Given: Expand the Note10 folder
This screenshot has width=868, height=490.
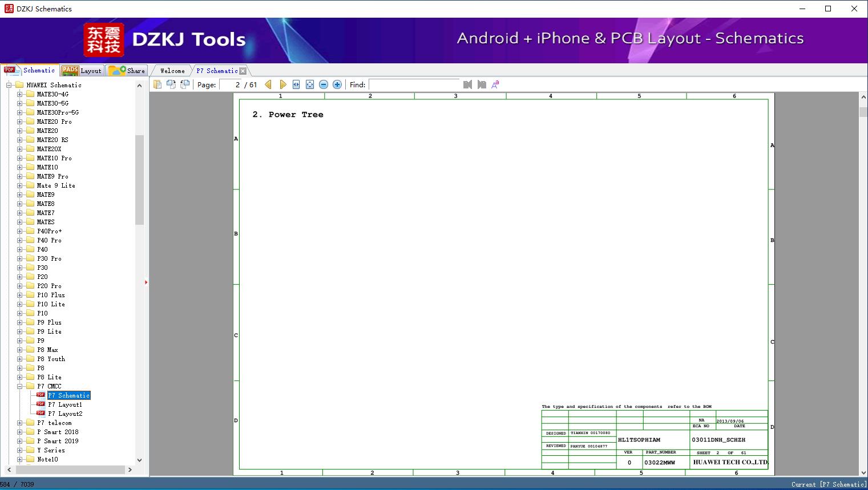Looking at the screenshot, I should pos(20,459).
